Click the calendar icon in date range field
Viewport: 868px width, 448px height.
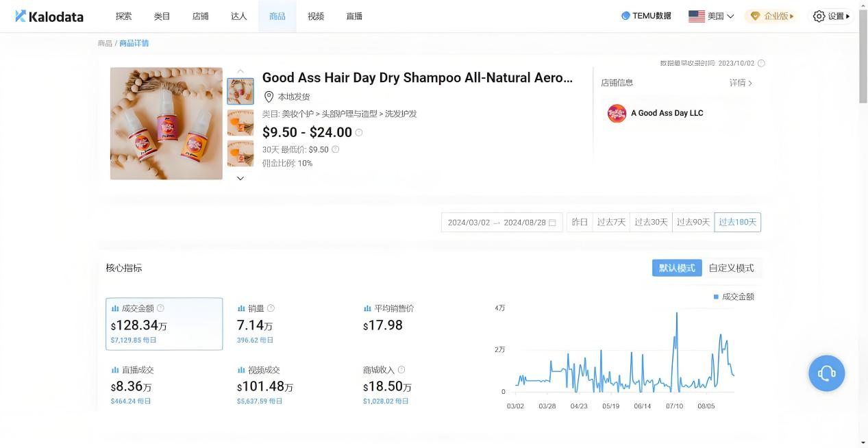pyautogui.click(x=552, y=223)
